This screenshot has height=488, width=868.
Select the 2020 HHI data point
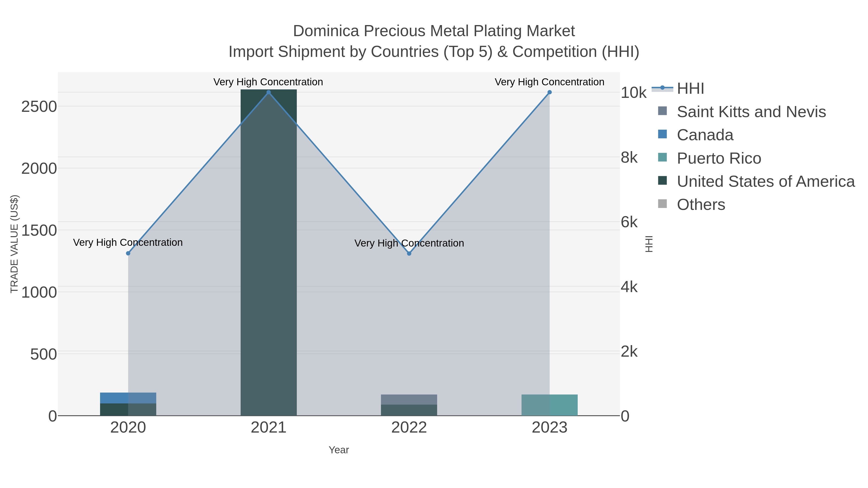pyautogui.click(x=128, y=253)
